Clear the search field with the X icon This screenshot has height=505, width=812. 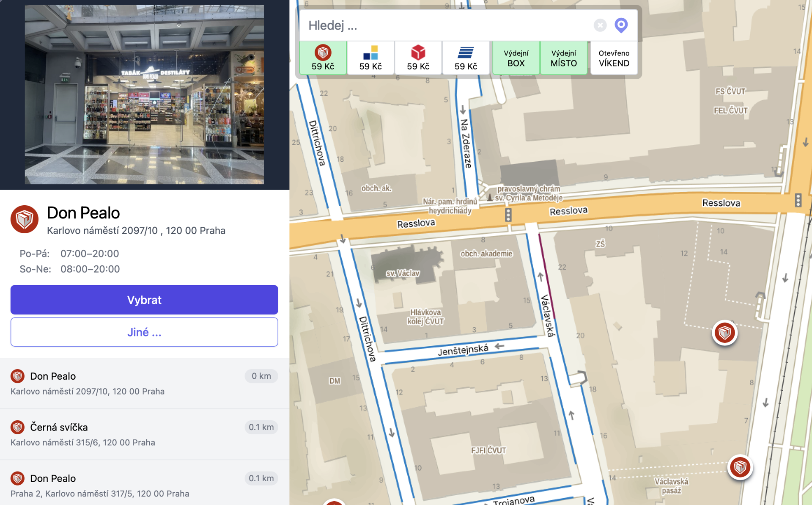pos(600,25)
